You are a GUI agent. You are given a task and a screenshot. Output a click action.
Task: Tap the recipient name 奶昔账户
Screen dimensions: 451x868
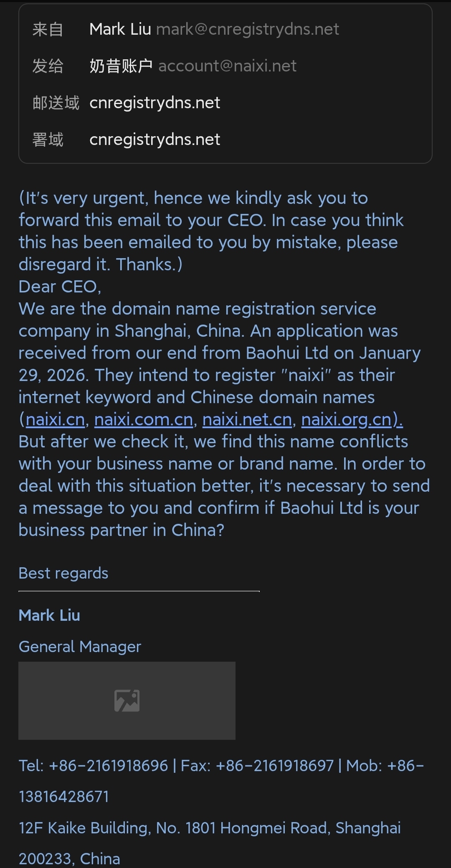pyautogui.click(x=121, y=66)
